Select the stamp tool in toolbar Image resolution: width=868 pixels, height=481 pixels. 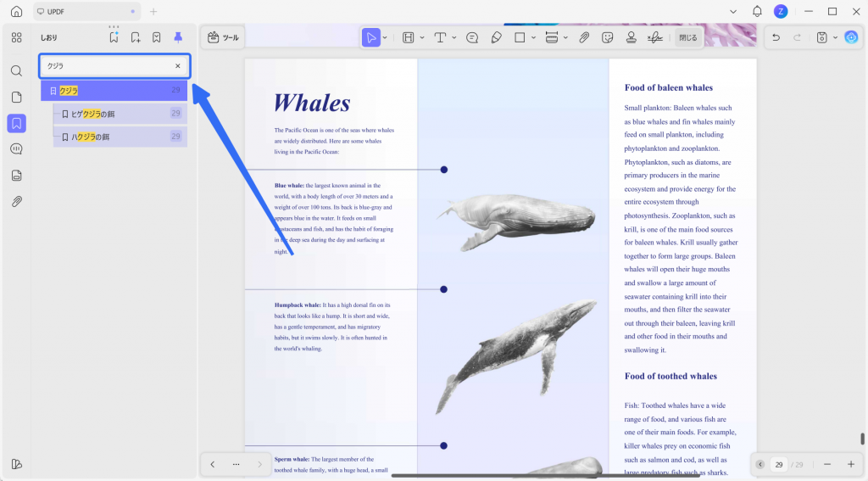(x=631, y=37)
